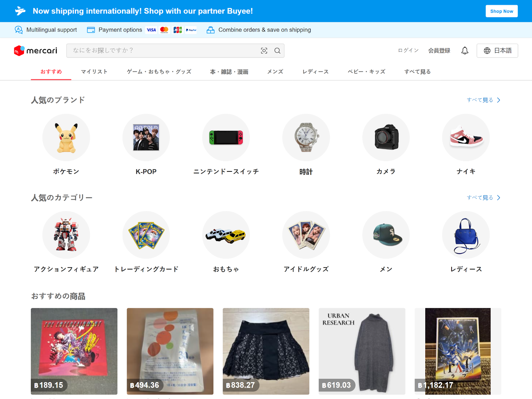Click the magnifier search icon
The height and width of the screenshot is (399, 532).
pyautogui.click(x=277, y=51)
